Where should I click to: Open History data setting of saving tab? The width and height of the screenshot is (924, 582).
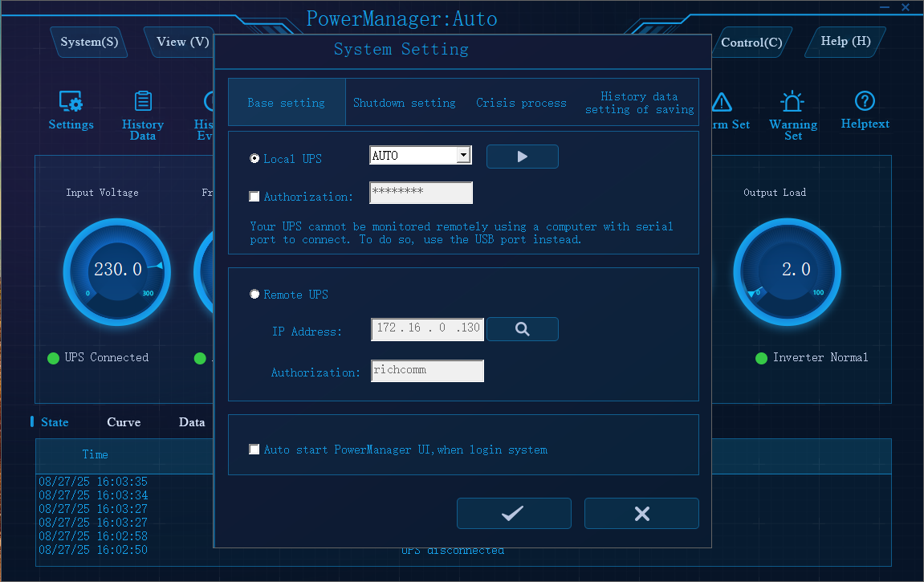tap(639, 103)
